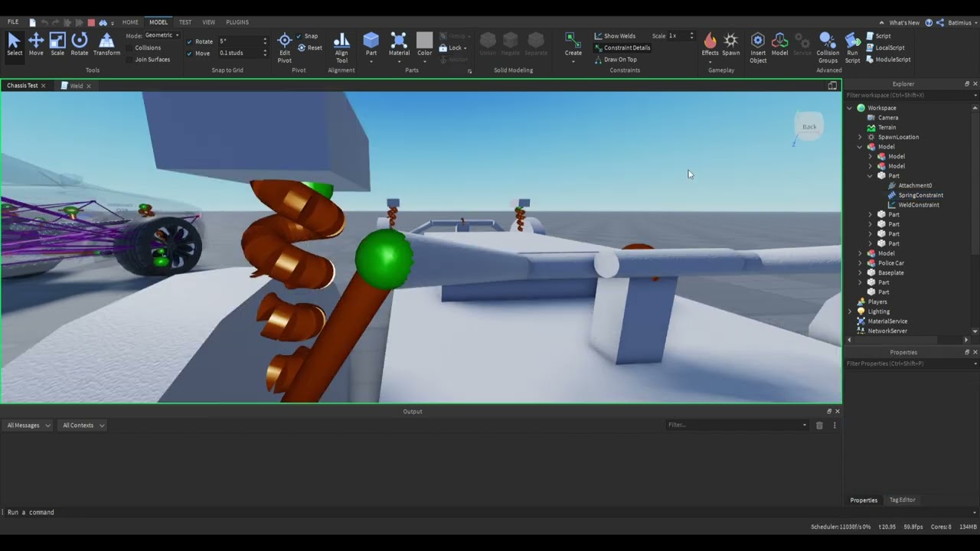Viewport: 980px width, 551px height.
Task: Switch to the PLUGINS ribbon tab
Action: click(x=237, y=22)
